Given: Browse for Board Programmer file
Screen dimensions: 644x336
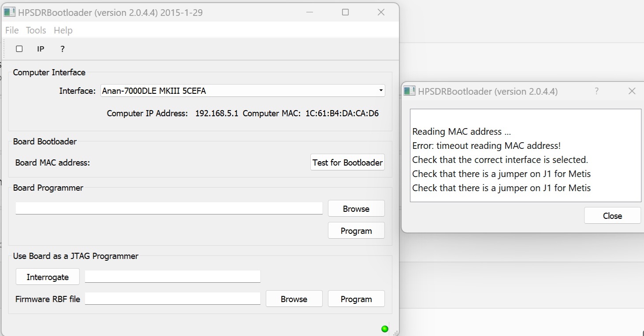Looking at the screenshot, I should click(x=356, y=209).
